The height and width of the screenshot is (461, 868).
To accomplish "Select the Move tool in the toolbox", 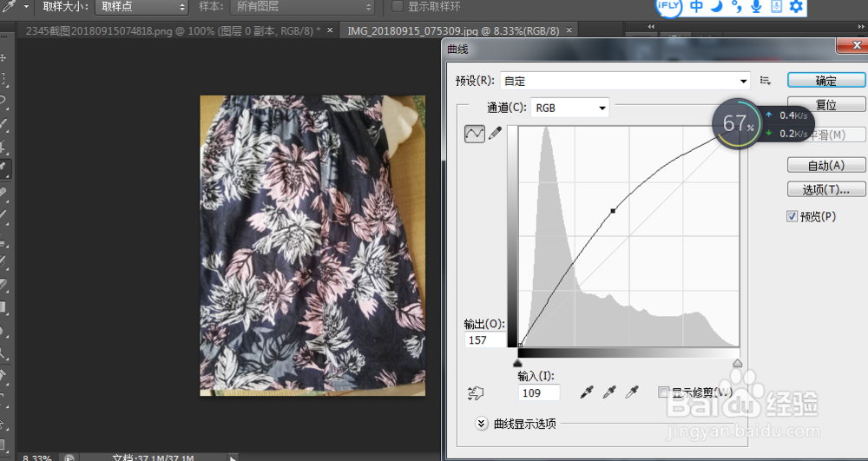I will pos(3,57).
